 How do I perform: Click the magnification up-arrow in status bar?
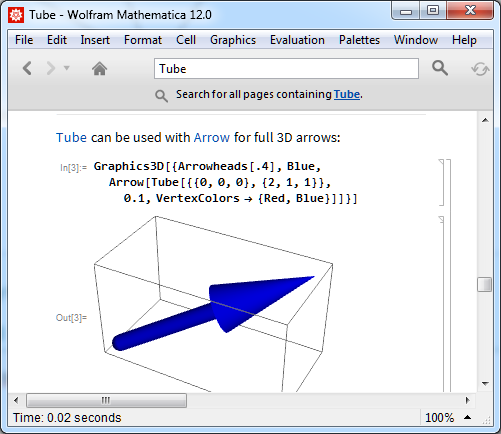click(x=468, y=417)
